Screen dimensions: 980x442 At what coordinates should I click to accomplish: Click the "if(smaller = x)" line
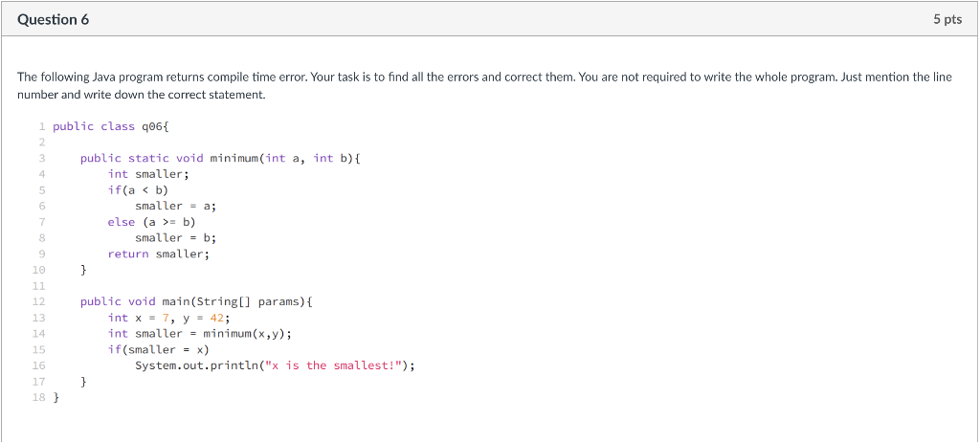158,349
